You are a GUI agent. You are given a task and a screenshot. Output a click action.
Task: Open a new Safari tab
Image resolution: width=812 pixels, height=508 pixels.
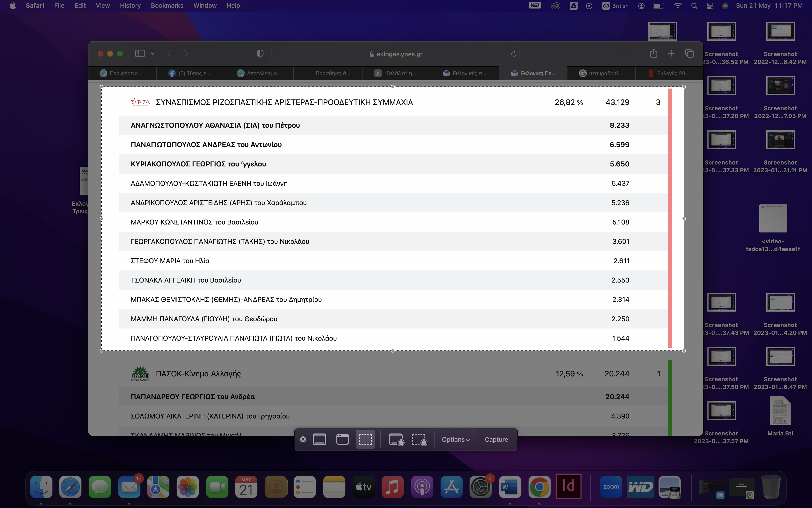[671, 53]
